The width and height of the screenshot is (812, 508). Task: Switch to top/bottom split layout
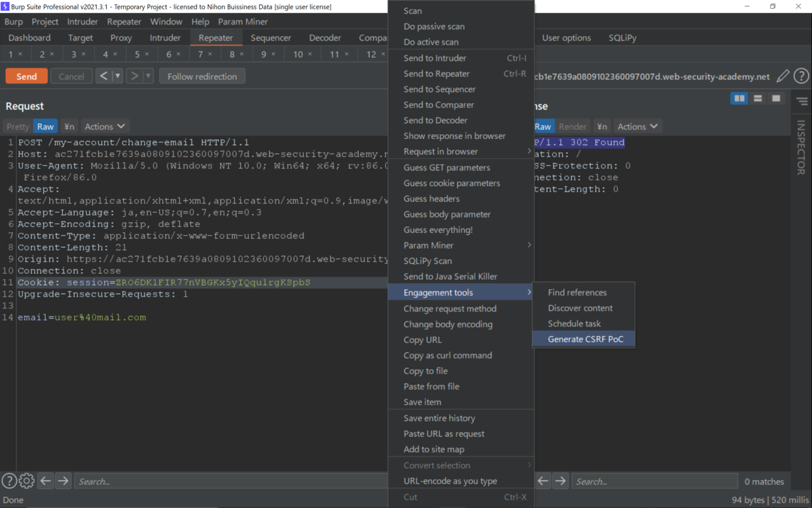point(758,99)
